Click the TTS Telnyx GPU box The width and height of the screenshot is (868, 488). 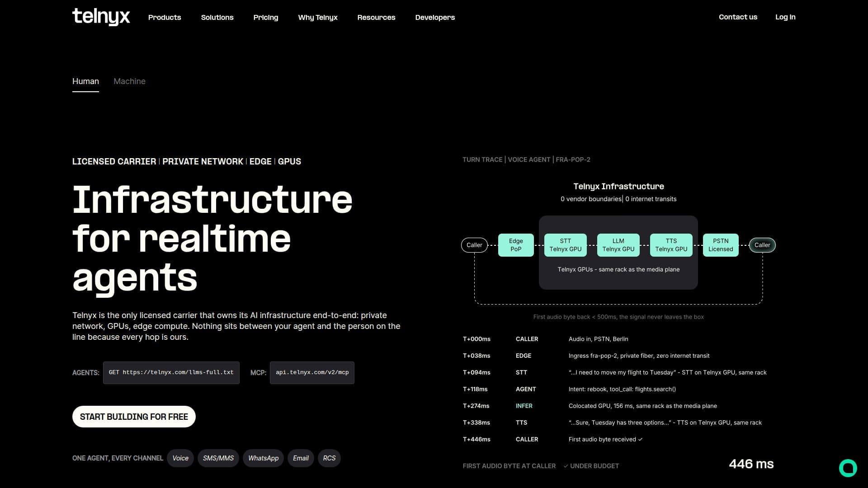[671, 245]
